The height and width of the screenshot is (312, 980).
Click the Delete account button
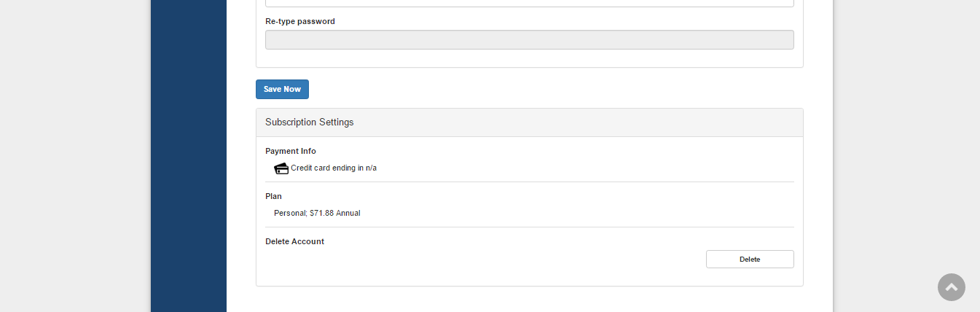[x=749, y=260]
